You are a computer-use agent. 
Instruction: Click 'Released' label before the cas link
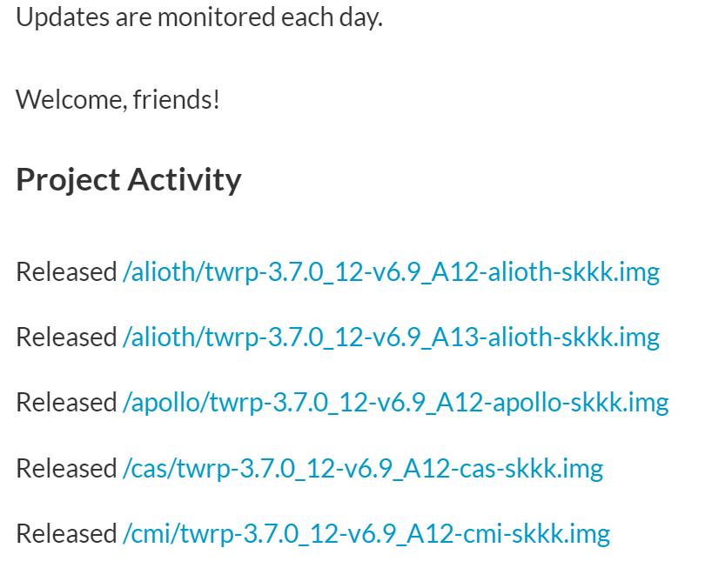[x=67, y=468]
